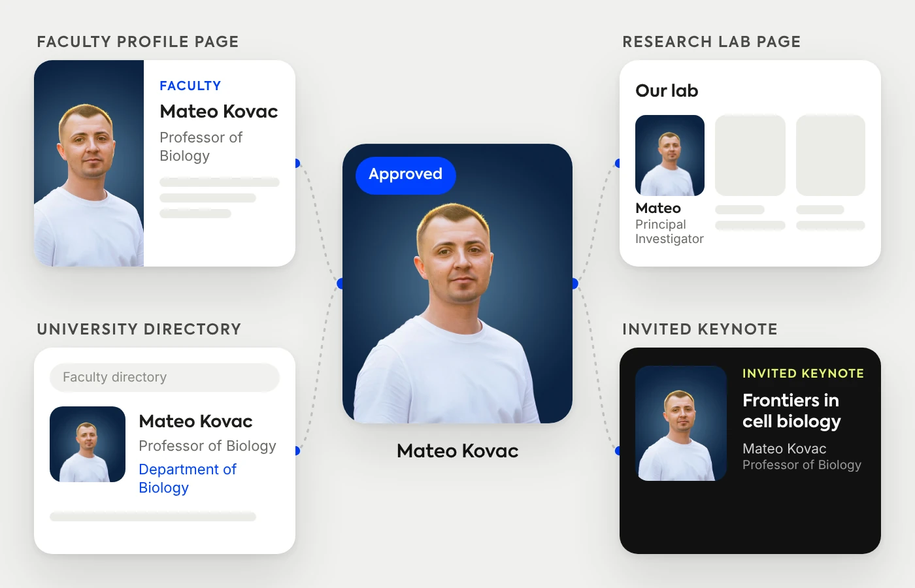Click the RESEARCH LAB PAGE section heading
Image resolution: width=915 pixels, height=588 pixels.
point(712,42)
